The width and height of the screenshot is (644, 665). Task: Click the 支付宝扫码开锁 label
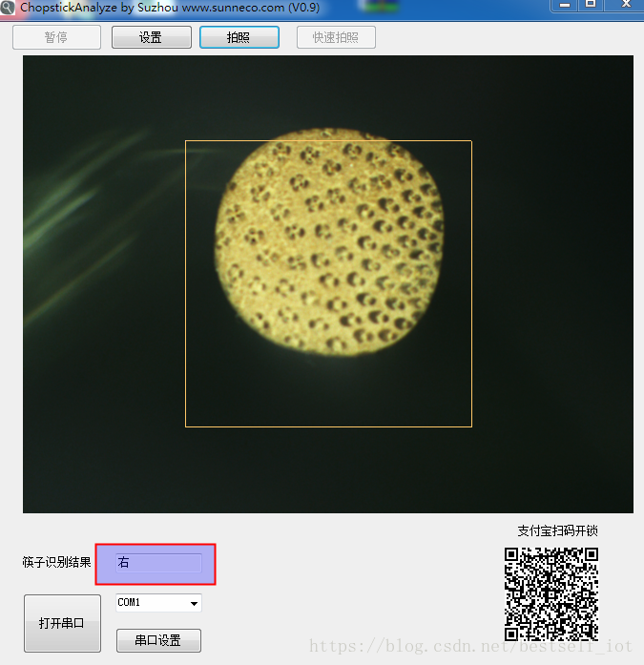(557, 530)
